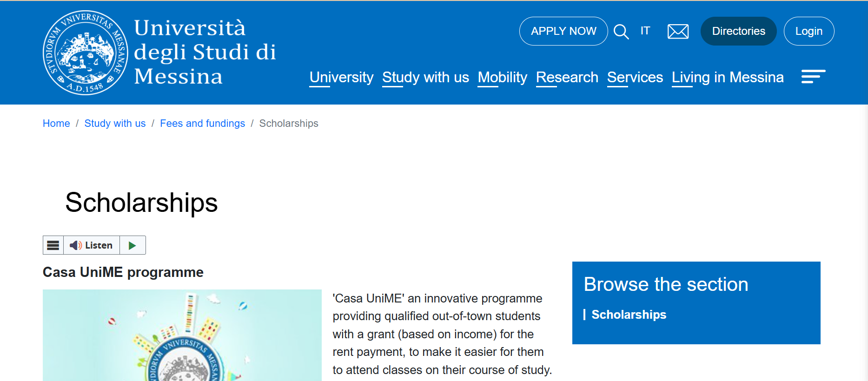Open the hamburger navigation menu icon
868x381 pixels.
813,76
